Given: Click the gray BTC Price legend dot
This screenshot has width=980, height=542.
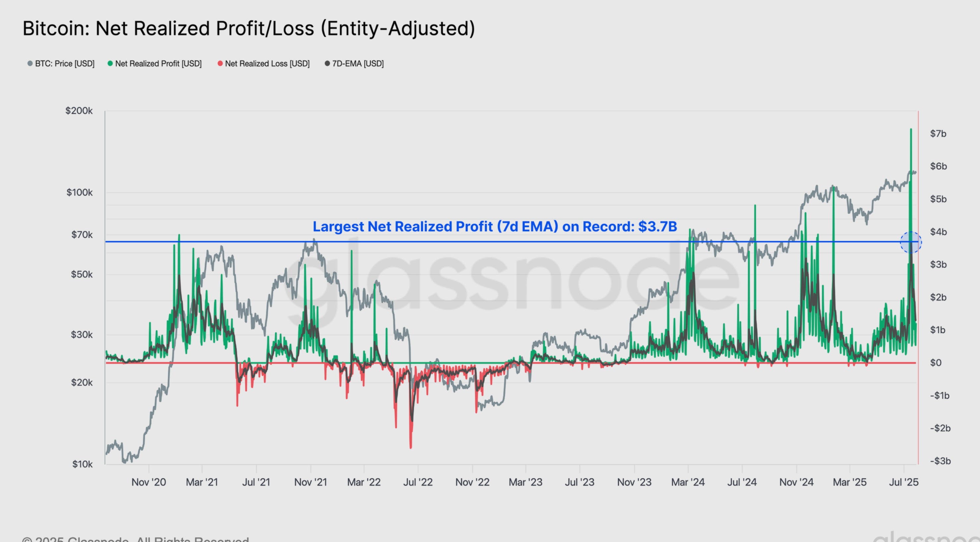Looking at the screenshot, I should click(x=30, y=64).
